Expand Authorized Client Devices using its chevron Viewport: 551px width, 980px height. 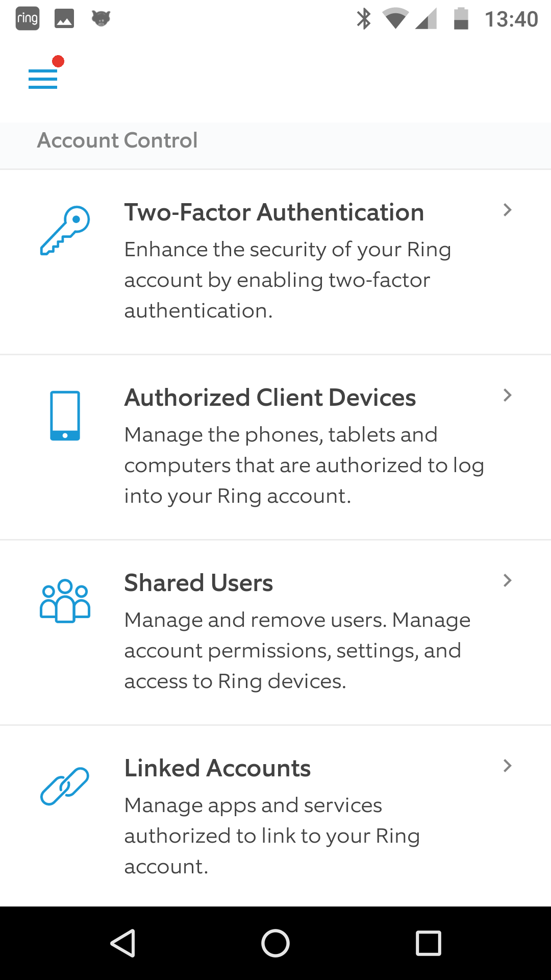point(507,396)
